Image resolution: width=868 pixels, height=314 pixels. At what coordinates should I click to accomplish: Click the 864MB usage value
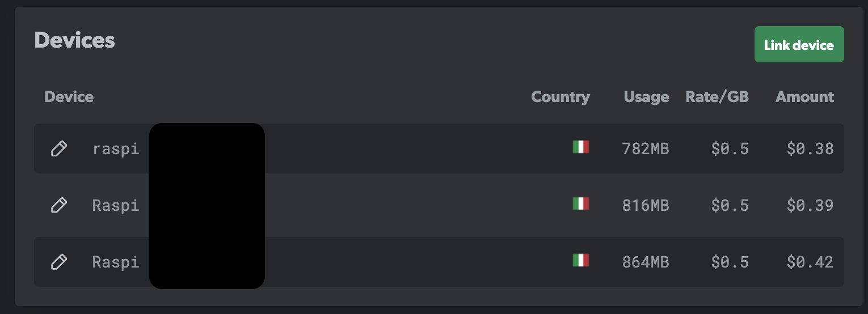coord(645,262)
